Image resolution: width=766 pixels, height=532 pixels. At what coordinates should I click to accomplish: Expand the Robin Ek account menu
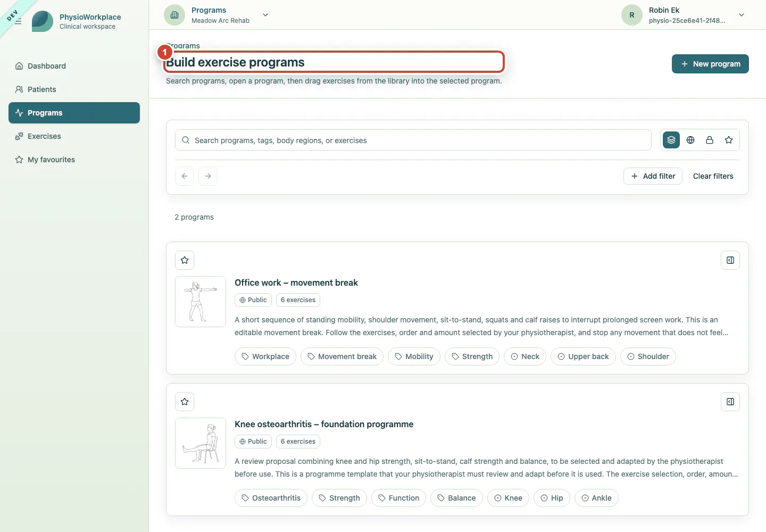point(742,15)
